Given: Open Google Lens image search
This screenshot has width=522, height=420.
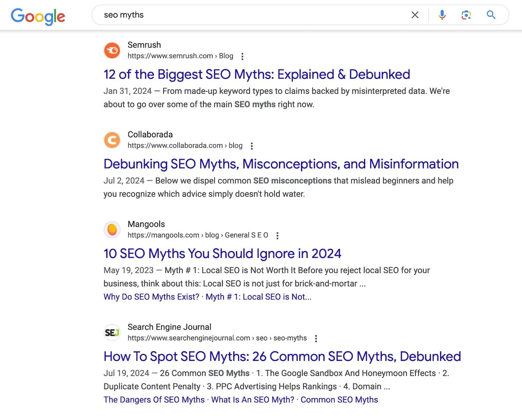Looking at the screenshot, I should click(x=466, y=15).
